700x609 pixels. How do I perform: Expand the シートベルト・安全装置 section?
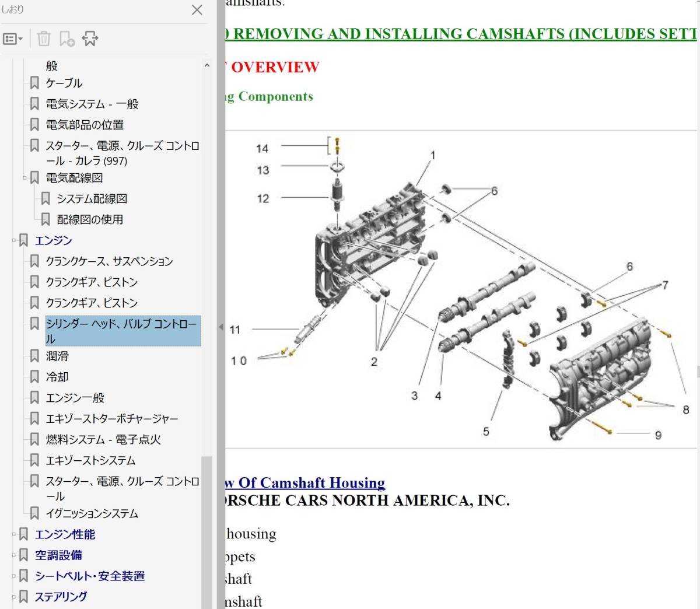[14, 576]
